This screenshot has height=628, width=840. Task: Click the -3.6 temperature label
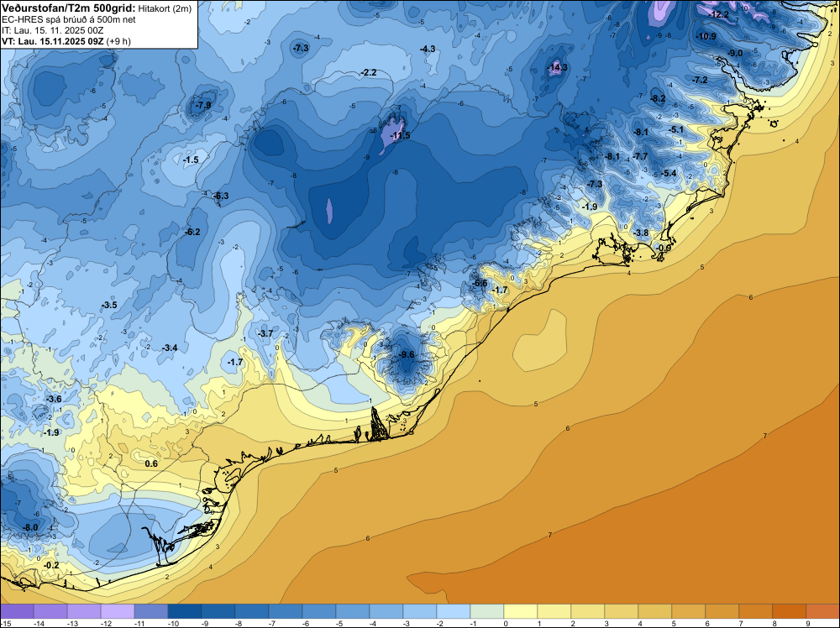click(54, 399)
